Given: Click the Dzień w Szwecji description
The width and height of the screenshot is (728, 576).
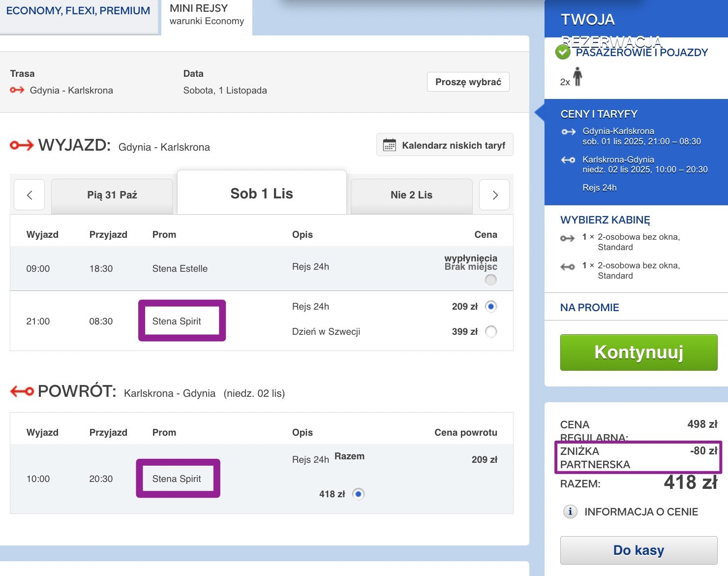Looking at the screenshot, I should (x=326, y=332).
